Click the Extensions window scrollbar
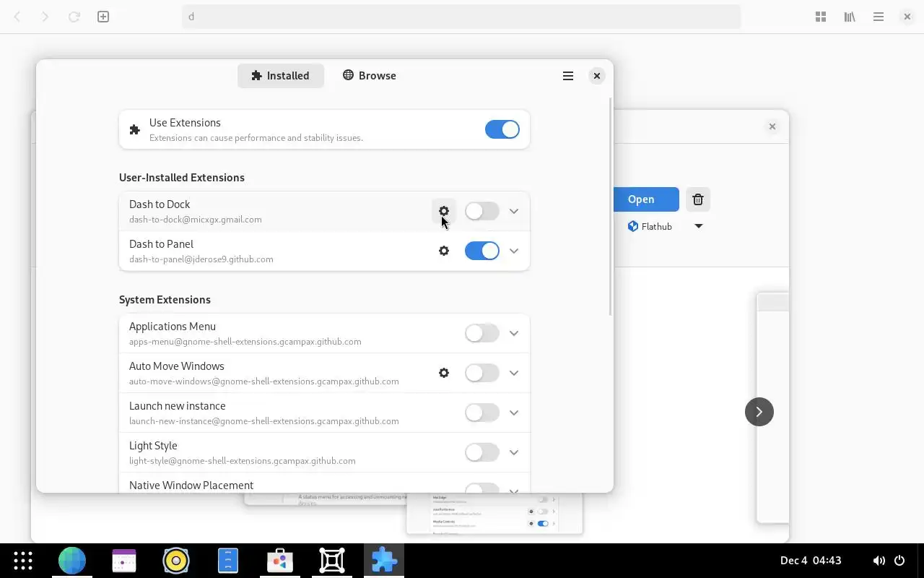 click(x=611, y=206)
